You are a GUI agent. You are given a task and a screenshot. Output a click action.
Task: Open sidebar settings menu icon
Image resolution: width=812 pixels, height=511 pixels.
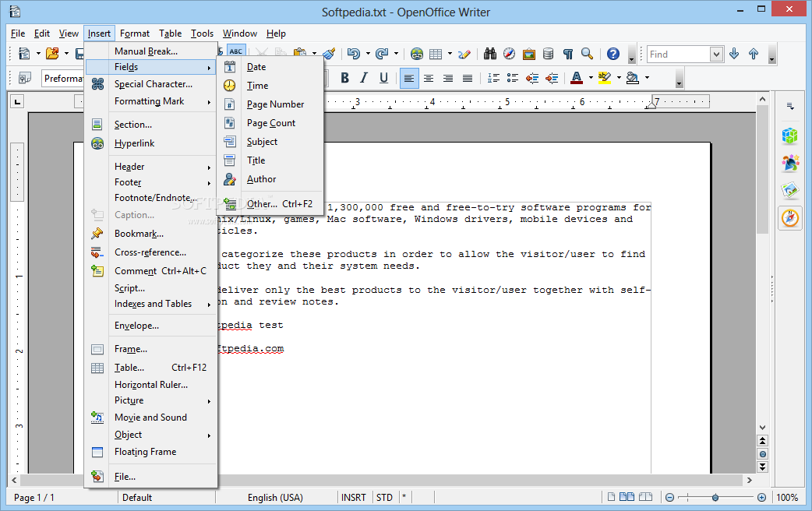coord(790,106)
